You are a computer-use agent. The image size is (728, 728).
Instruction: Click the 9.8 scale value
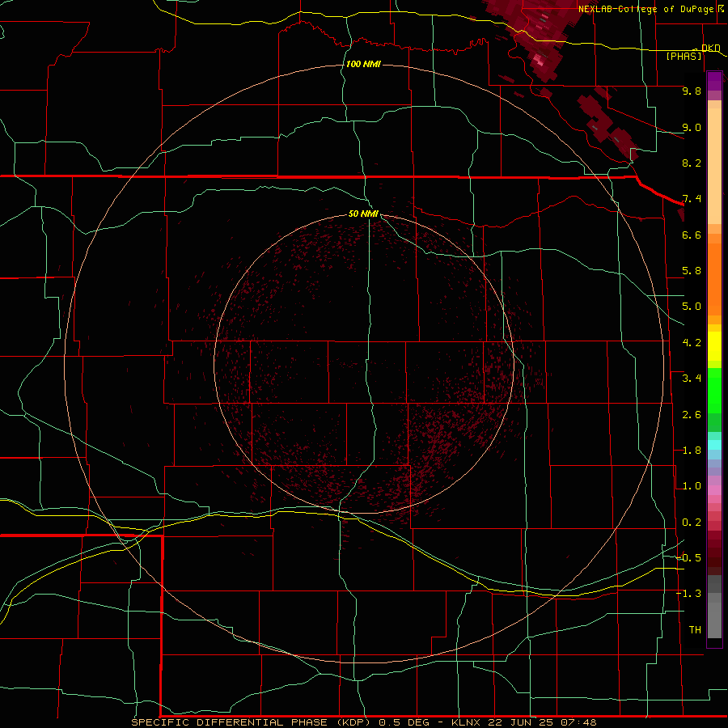(x=692, y=91)
